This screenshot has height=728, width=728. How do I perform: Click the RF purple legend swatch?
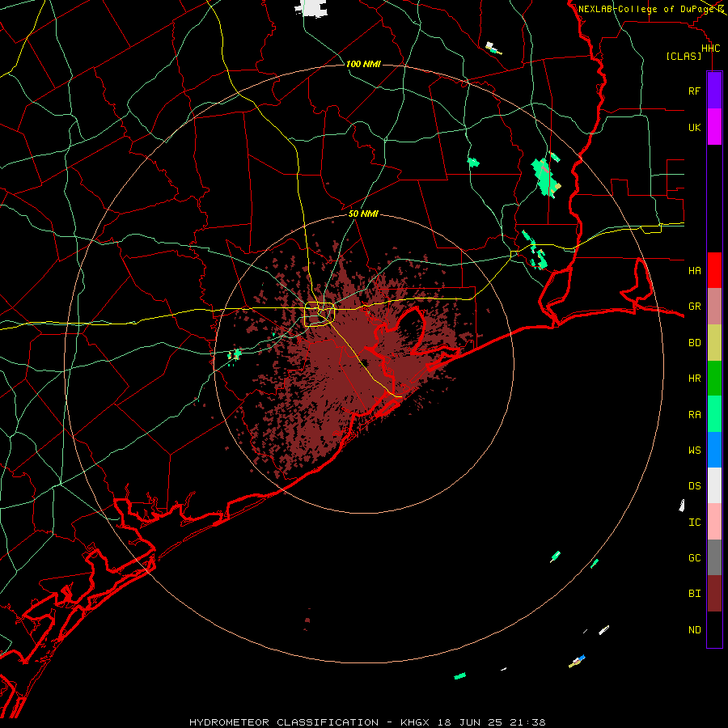714,91
